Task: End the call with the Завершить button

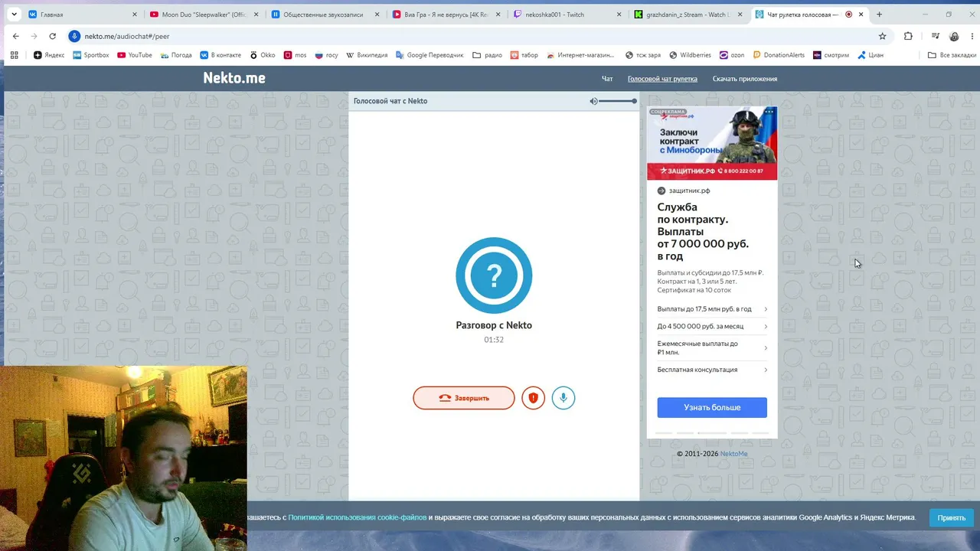Action: (x=464, y=398)
